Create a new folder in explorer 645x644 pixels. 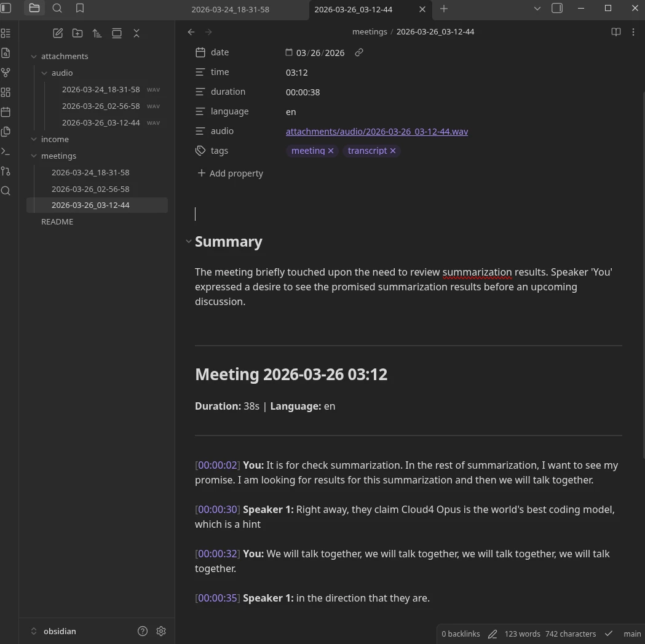(x=77, y=33)
